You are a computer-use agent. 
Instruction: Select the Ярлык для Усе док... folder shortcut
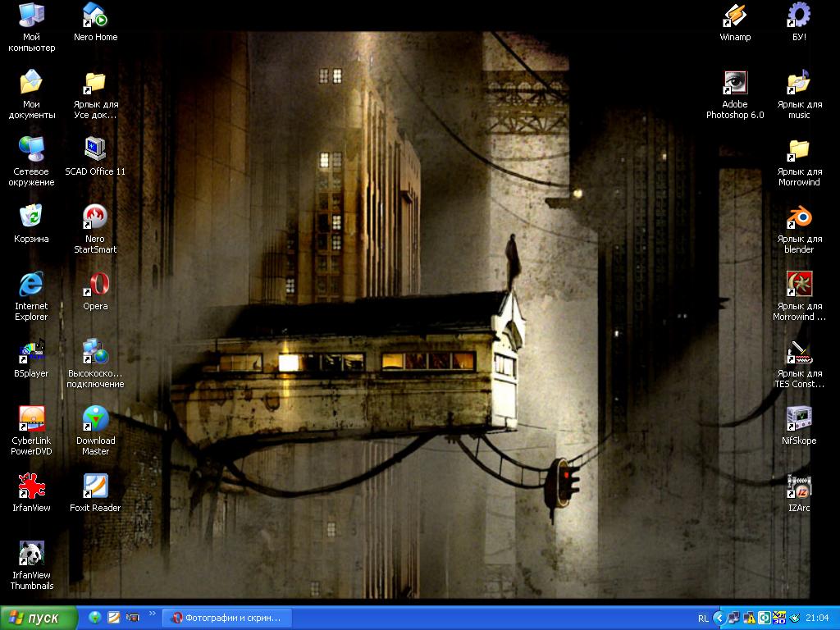95,94
